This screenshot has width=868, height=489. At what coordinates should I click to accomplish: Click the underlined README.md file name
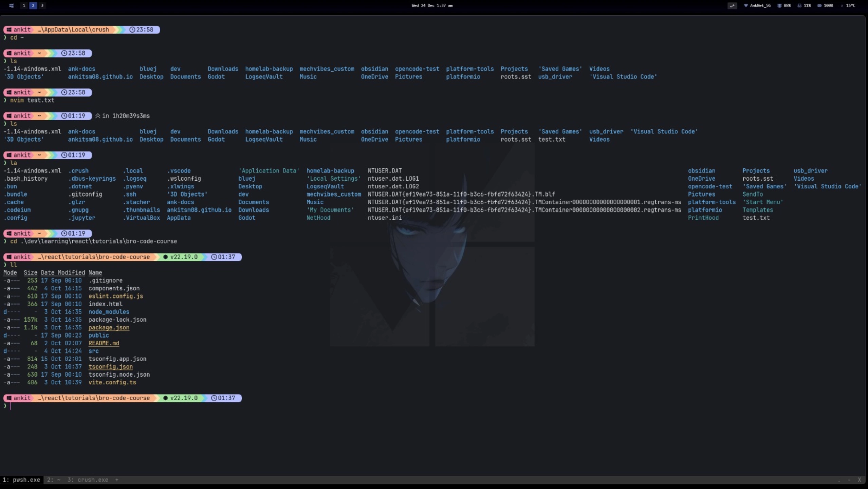[104, 343]
